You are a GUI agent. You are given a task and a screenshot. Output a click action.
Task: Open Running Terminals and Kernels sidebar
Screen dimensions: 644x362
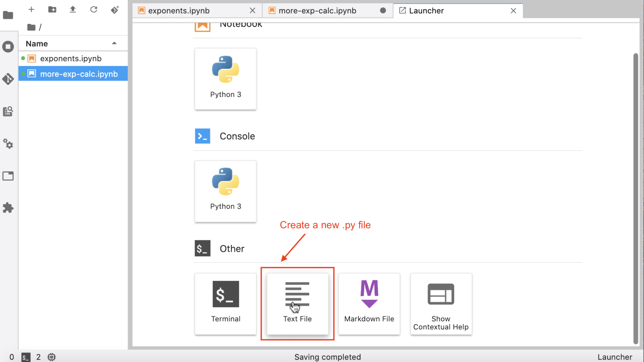point(8,46)
